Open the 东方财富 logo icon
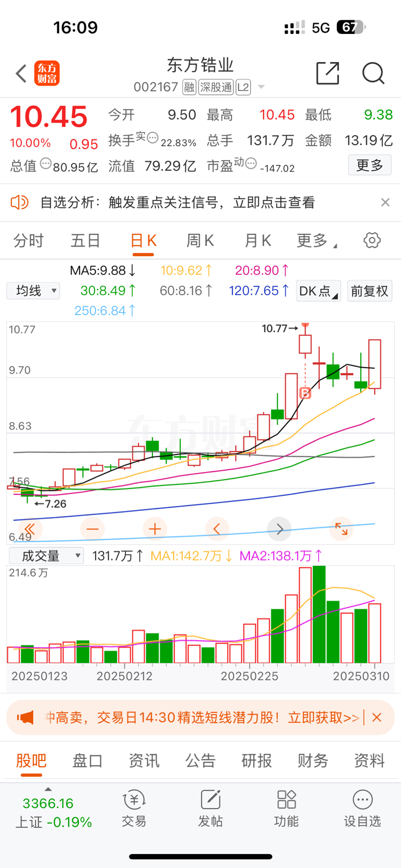 tap(47, 74)
